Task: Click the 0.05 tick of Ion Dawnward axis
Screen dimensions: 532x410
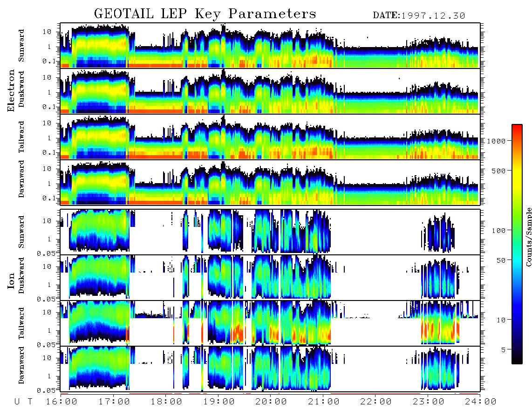Action: point(46,390)
